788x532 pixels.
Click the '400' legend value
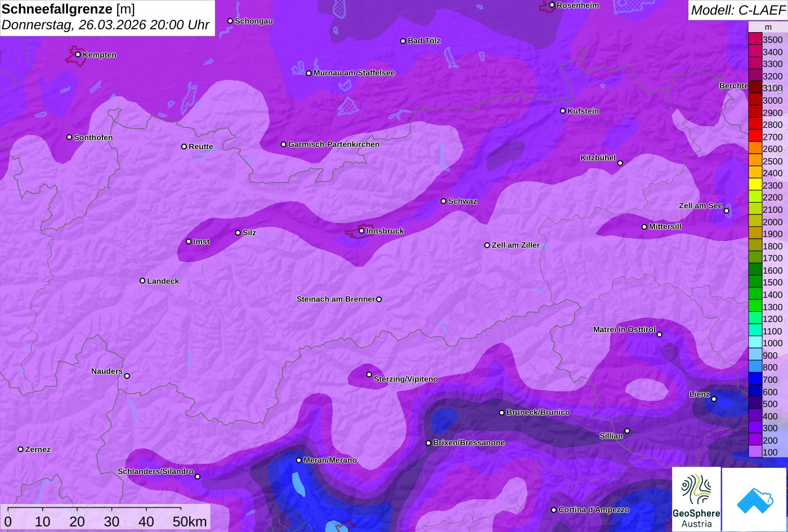pos(770,417)
